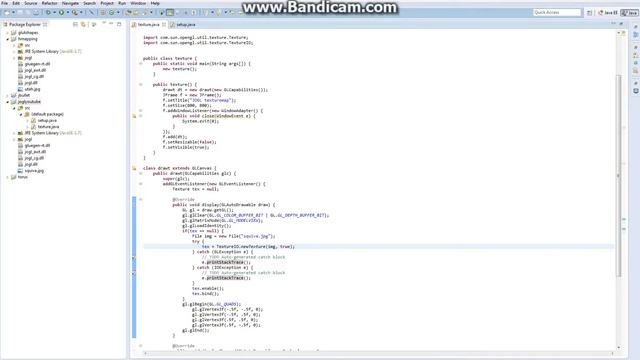Click the Package Explorer tab
Image resolution: width=640 pixels, height=360 pixels.
25,24
